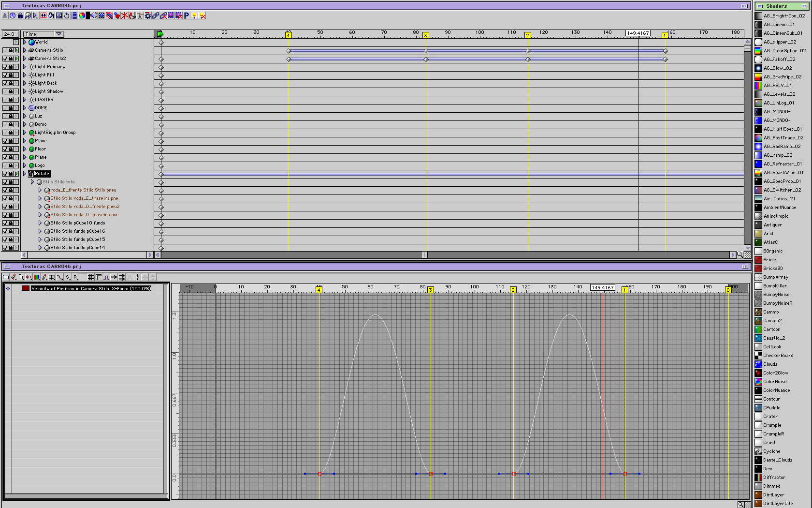The height and width of the screenshot is (508, 812).
Task: Toggle visibility checkmark for Light Primary
Action: coord(5,67)
